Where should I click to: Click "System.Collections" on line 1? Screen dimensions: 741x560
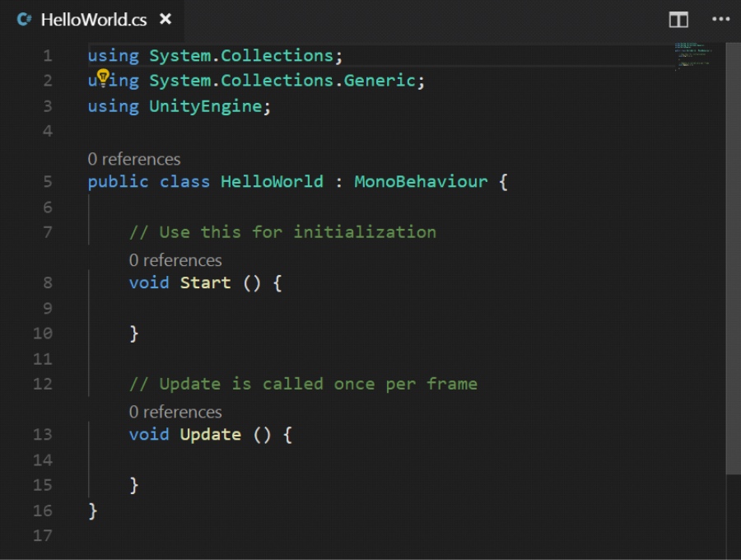(241, 56)
